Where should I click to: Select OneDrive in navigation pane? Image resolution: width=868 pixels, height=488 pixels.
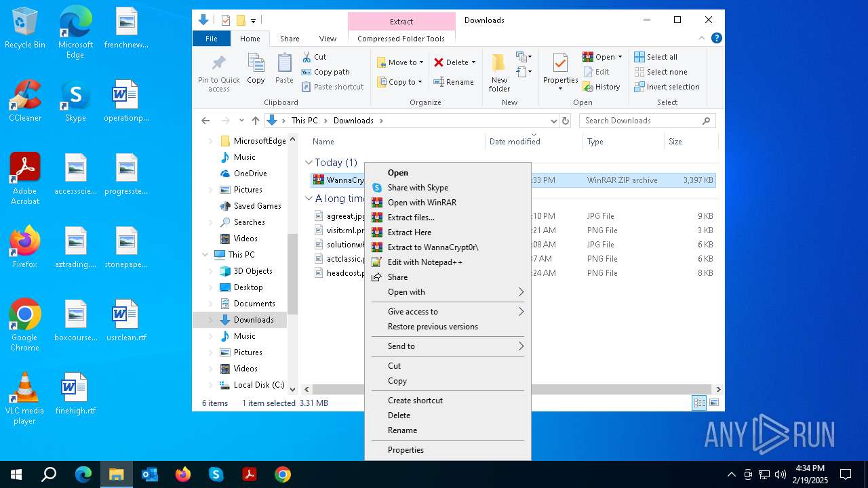[x=250, y=174]
